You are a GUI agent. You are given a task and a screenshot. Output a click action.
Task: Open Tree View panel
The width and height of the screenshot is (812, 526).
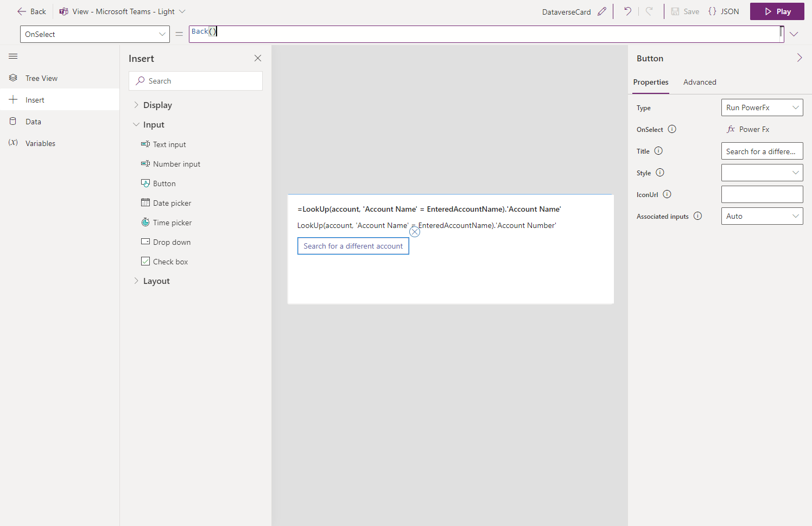click(60, 78)
